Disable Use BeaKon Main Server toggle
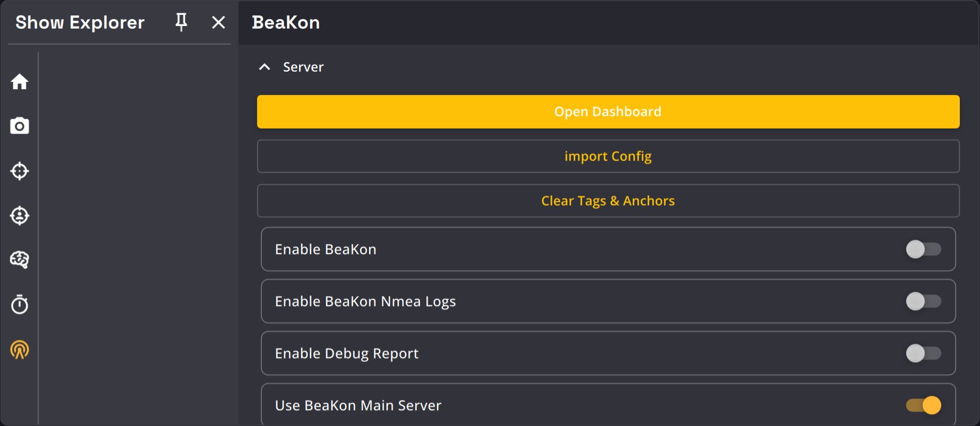The height and width of the screenshot is (426, 980). (923, 405)
